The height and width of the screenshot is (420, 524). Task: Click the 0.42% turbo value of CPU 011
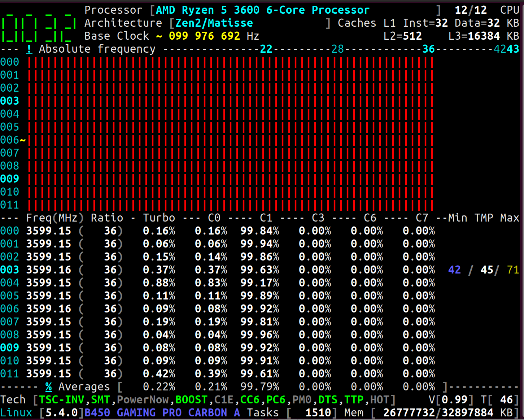(x=159, y=374)
